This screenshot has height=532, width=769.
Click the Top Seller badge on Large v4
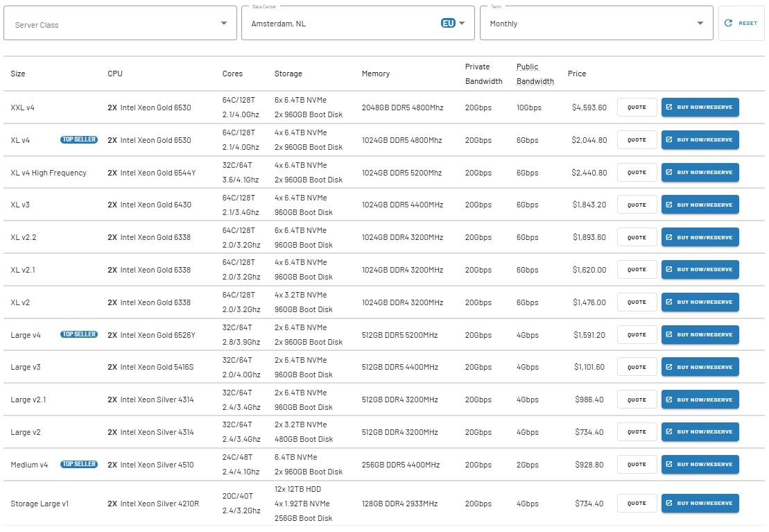pyautogui.click(x=79, y=334)
